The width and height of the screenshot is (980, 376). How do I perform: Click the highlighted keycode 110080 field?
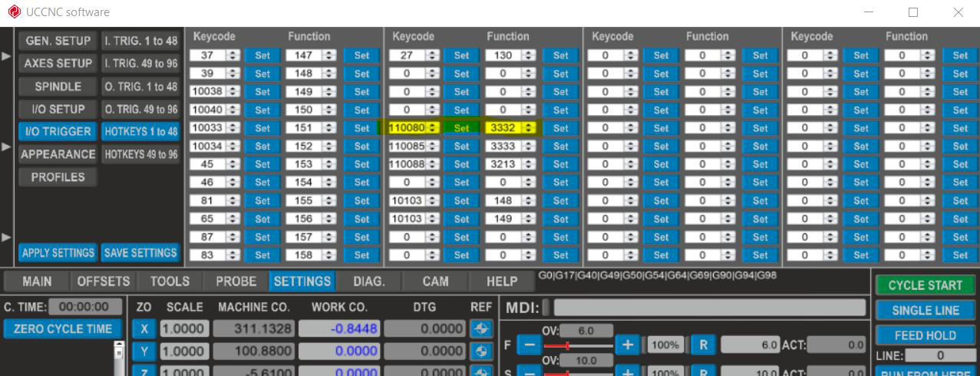408,128
